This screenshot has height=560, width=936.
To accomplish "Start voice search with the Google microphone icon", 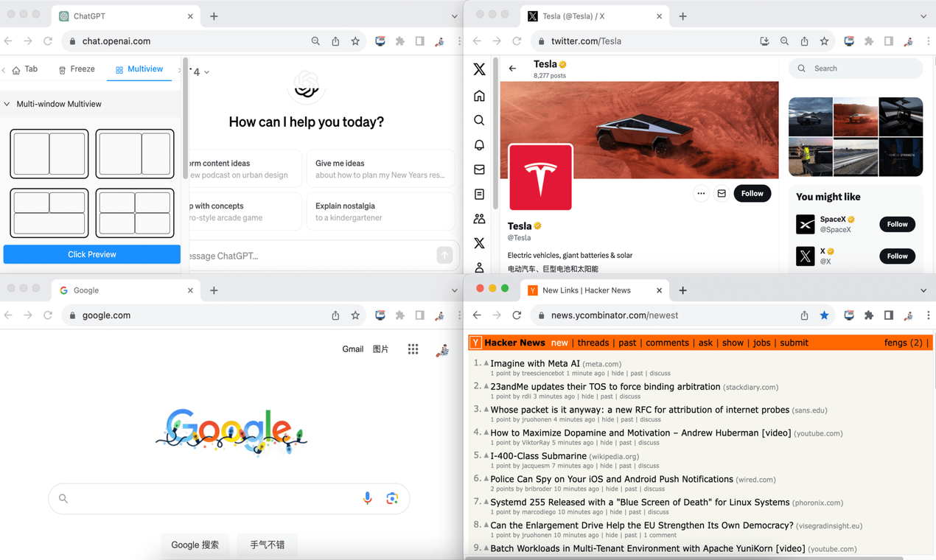I will (x=367, y=498).
